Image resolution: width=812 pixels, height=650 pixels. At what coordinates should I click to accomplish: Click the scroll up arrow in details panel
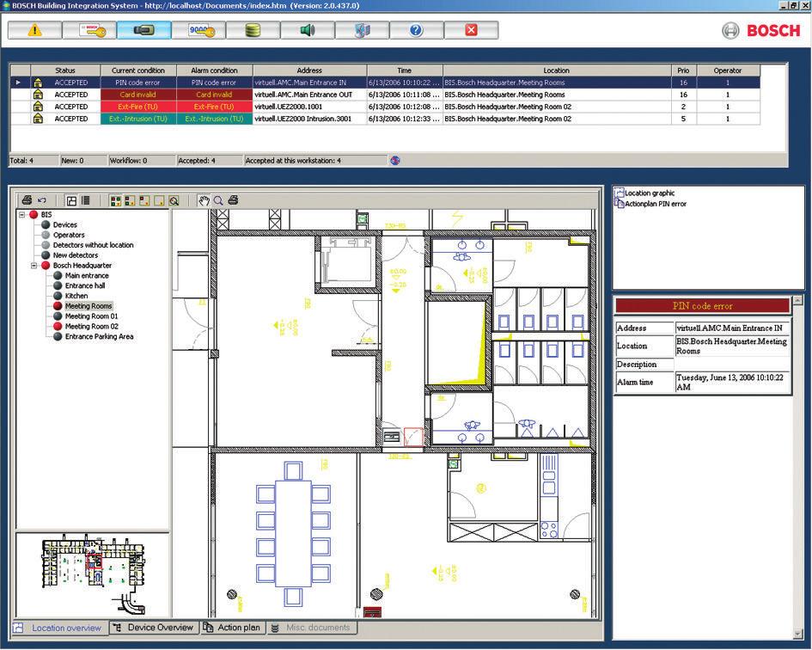(x=797, y=300)
